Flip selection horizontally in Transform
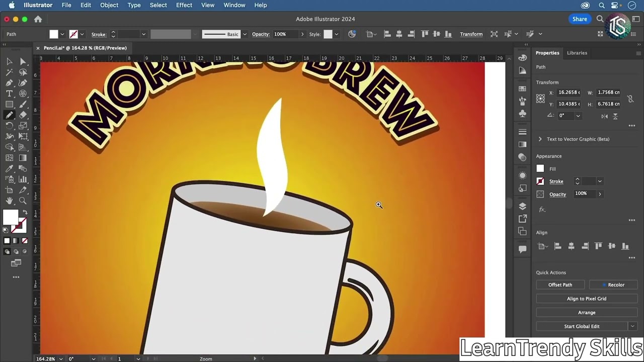Viewport: 644px width, 362px height. click(604, 116)
